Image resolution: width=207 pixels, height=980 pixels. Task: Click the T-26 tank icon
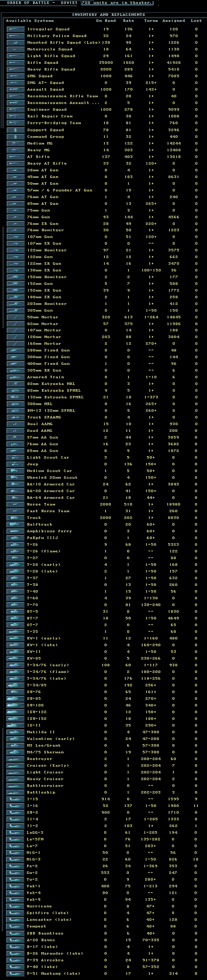click(16, 544)
